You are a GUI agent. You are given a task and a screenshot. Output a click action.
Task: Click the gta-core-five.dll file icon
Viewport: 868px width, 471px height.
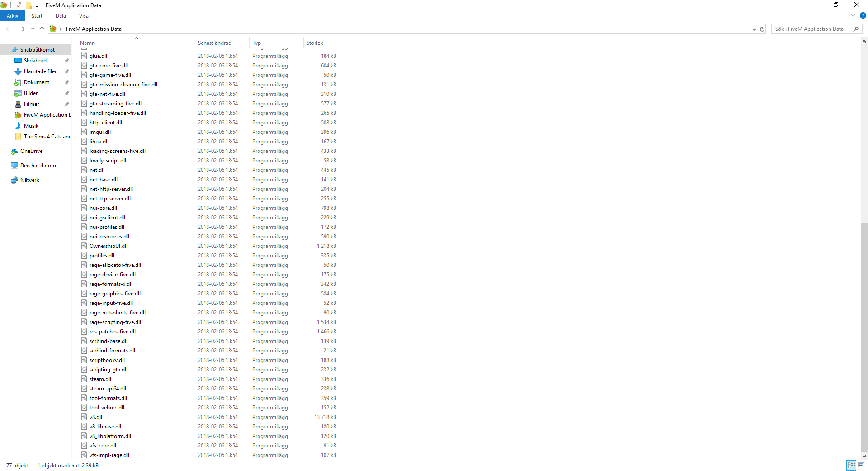point(84,66)
